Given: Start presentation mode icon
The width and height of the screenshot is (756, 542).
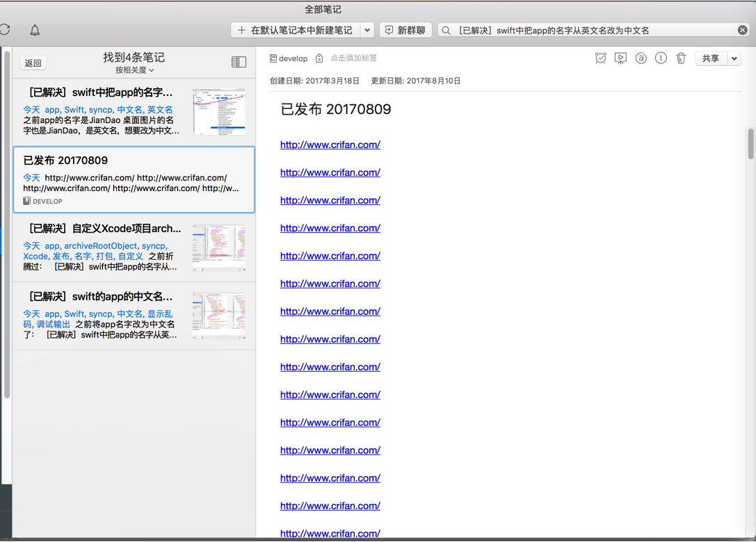Looking at the screenshot, I should (620, 58).
